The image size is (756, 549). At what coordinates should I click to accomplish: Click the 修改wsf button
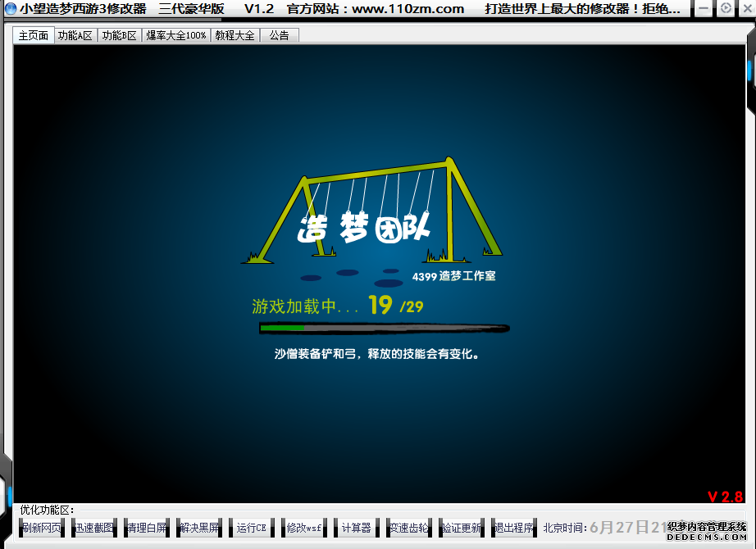(x=304, y=528)
